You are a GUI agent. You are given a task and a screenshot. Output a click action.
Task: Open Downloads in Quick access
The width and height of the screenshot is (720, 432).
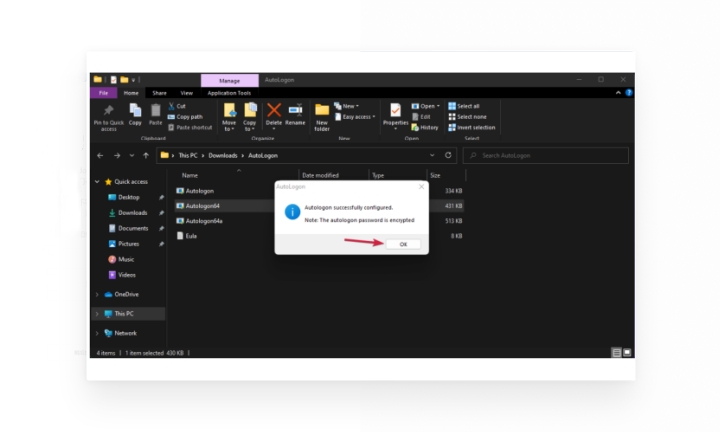point(132,213)
